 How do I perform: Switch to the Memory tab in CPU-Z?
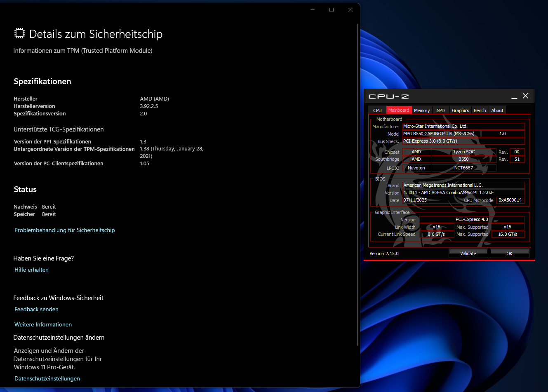[x=422, y=110]
